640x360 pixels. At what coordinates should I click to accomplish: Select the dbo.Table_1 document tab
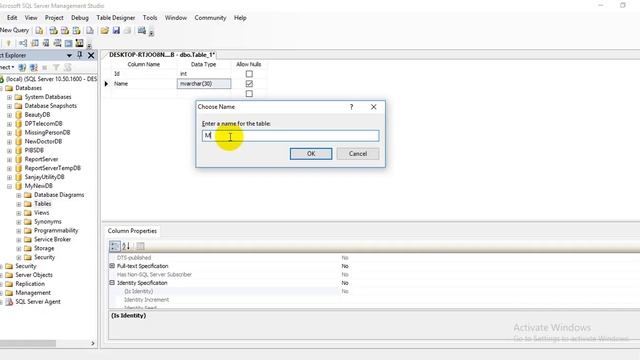[x=162, y=55]
